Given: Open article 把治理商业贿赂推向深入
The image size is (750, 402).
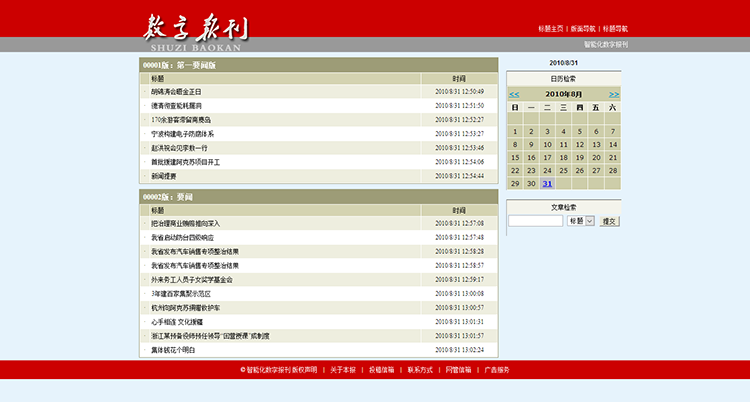Looking at the screenshot, I should click(185, 223).
